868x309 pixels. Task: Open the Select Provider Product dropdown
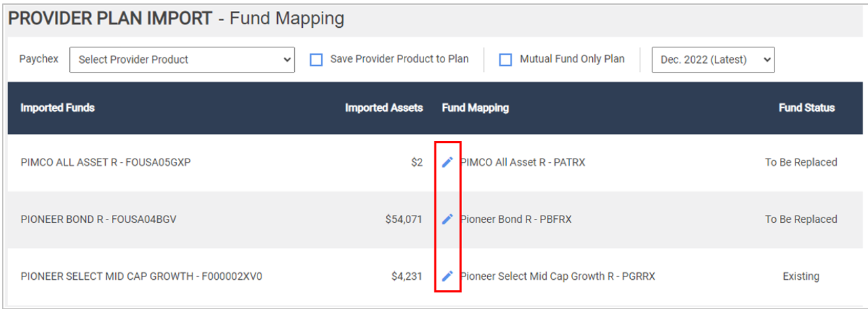point(182,60)
